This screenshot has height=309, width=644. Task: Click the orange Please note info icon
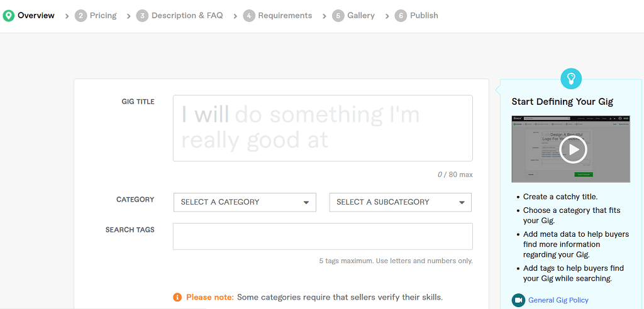click(x=177, y=297)
